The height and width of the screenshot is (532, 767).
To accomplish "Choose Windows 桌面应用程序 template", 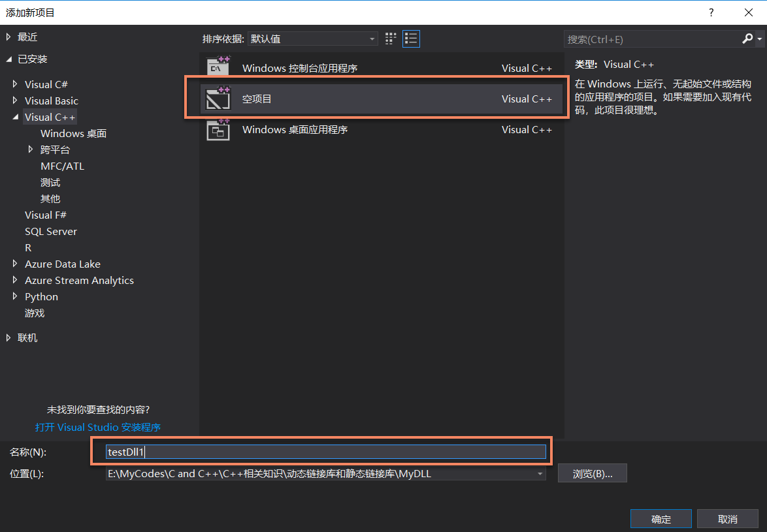I will (382, 129).
